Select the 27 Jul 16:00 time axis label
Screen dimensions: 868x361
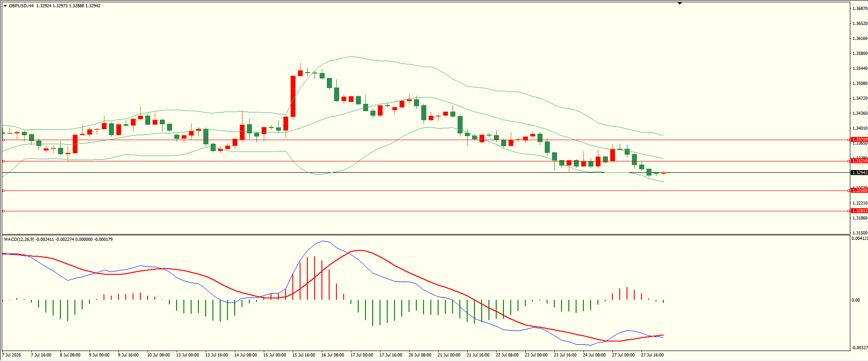(652, 355)
